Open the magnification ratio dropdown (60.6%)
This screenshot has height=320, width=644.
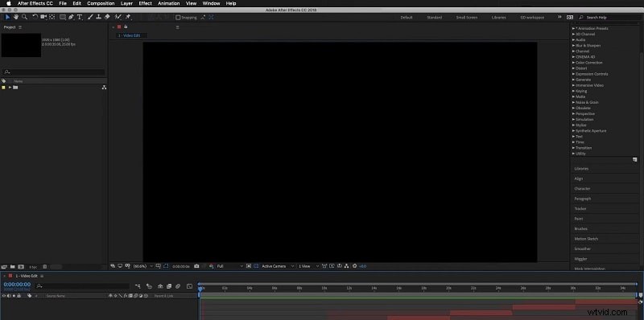(x=142, y=266)
